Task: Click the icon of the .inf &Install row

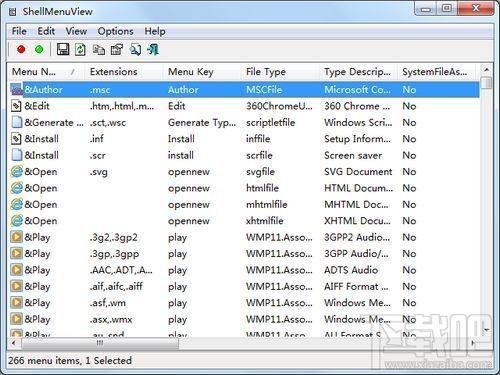Action: pos(16,139)
